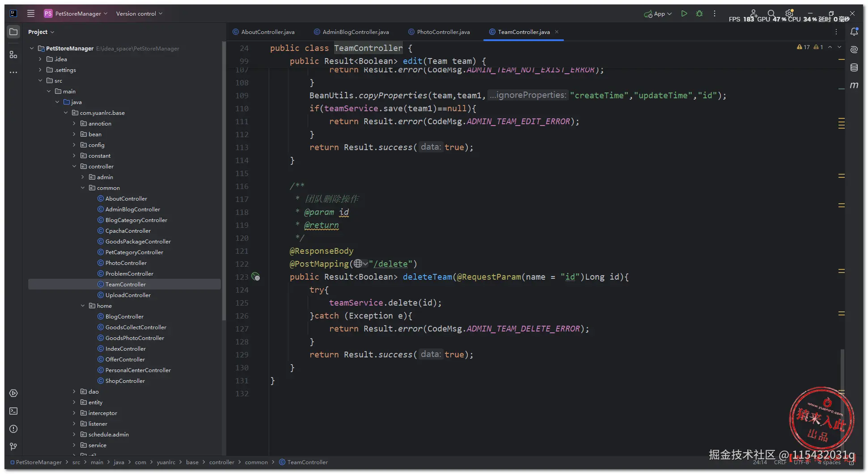The height and width of the screenshot is (474, 868).
Task: Click the project tree vertical scrollbar
Action: 224,181
